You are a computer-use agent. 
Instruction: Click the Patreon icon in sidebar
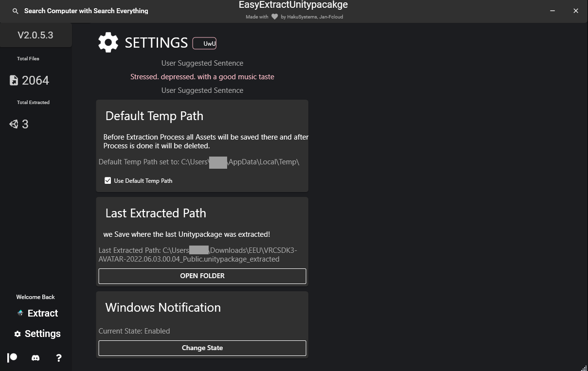12,358
